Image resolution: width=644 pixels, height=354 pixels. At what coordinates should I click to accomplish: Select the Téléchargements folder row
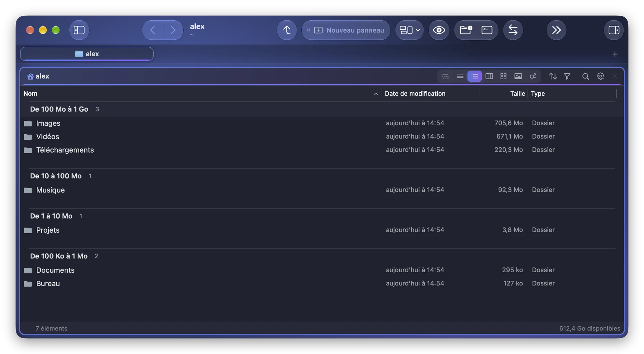coord(322,150)
